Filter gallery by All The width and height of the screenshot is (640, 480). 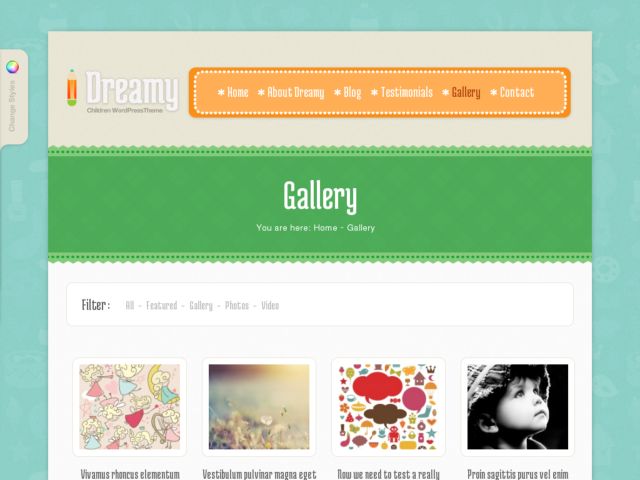point(130,305)
